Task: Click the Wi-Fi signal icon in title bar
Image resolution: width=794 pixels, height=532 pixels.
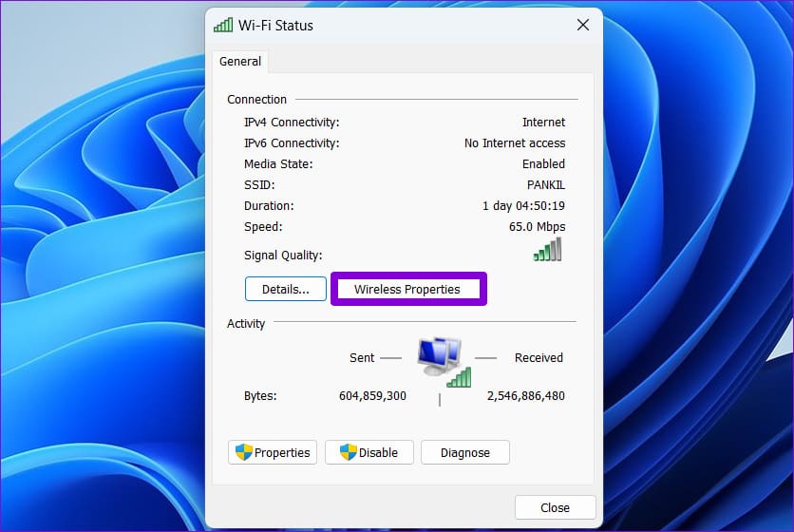Action: (223, 25)
